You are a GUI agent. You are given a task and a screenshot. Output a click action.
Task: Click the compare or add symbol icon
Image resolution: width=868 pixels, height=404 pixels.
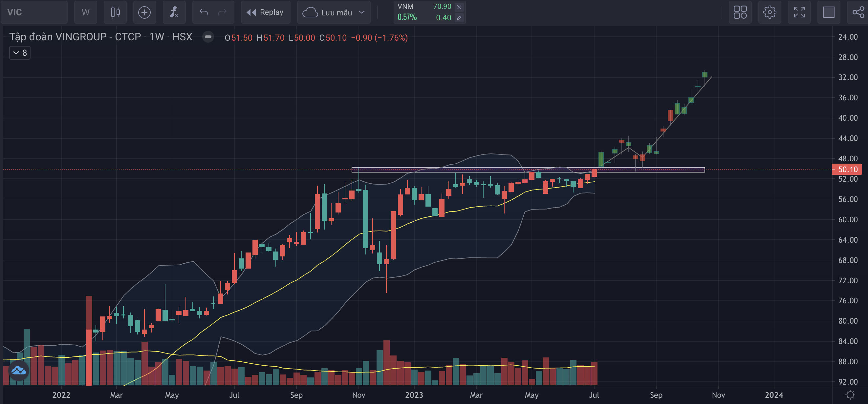(x=144, y=12)
